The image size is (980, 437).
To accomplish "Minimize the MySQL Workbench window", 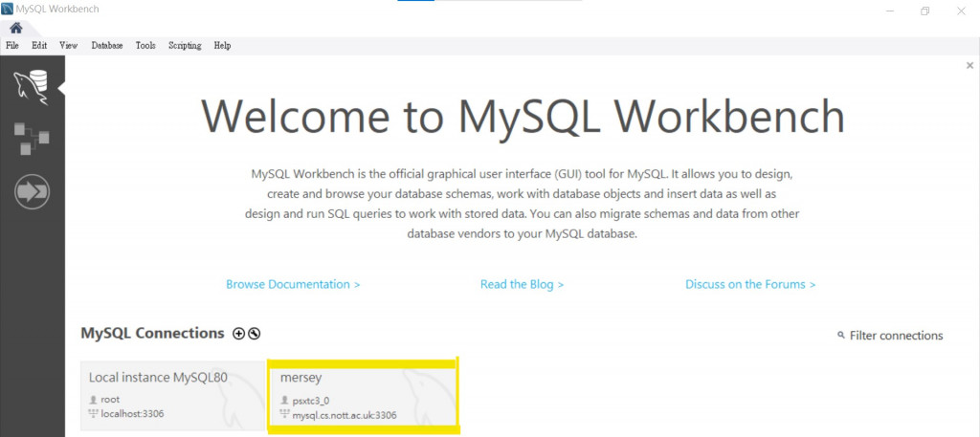I will pyautogui.click(x=890, y=11).
